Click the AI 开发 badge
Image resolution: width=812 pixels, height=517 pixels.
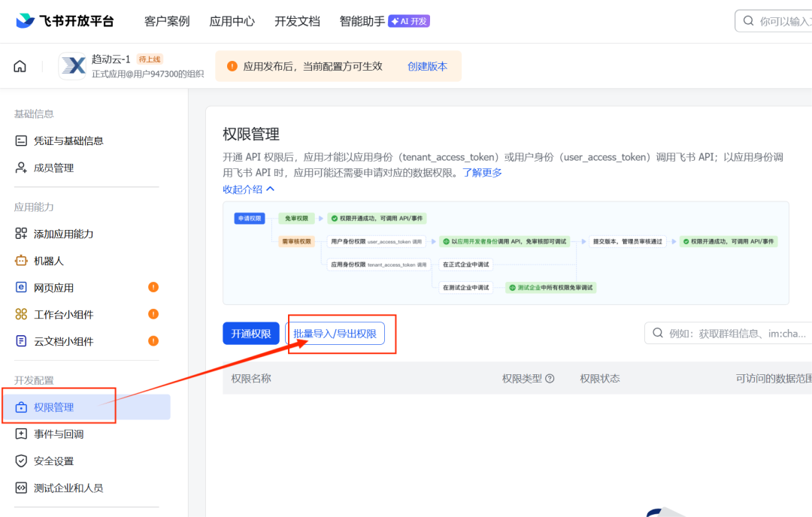pyautogui.click(x=409, y=21)
